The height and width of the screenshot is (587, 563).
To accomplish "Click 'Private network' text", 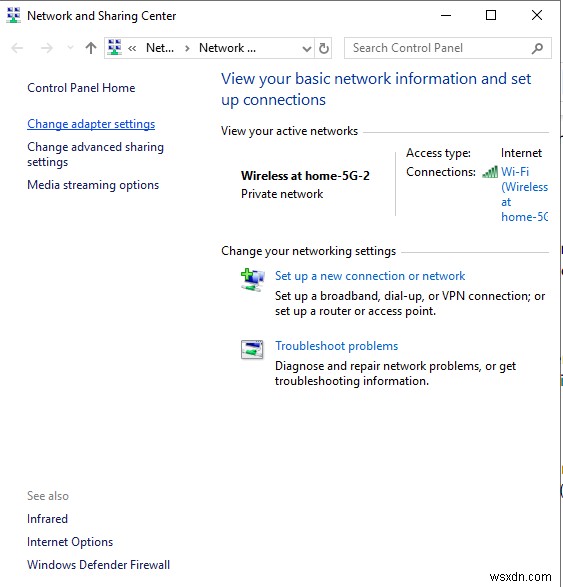I will [282, 194].
